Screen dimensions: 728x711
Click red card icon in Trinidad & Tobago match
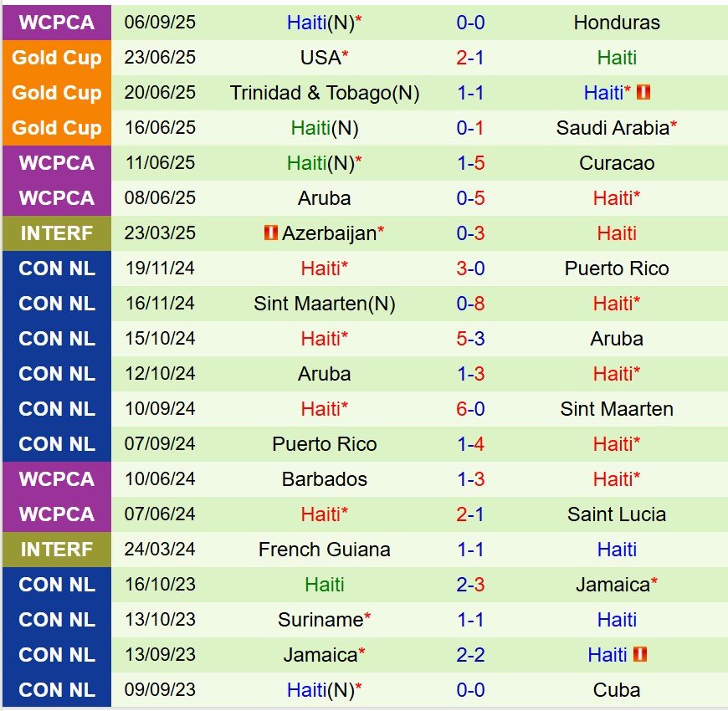(643, 93)
